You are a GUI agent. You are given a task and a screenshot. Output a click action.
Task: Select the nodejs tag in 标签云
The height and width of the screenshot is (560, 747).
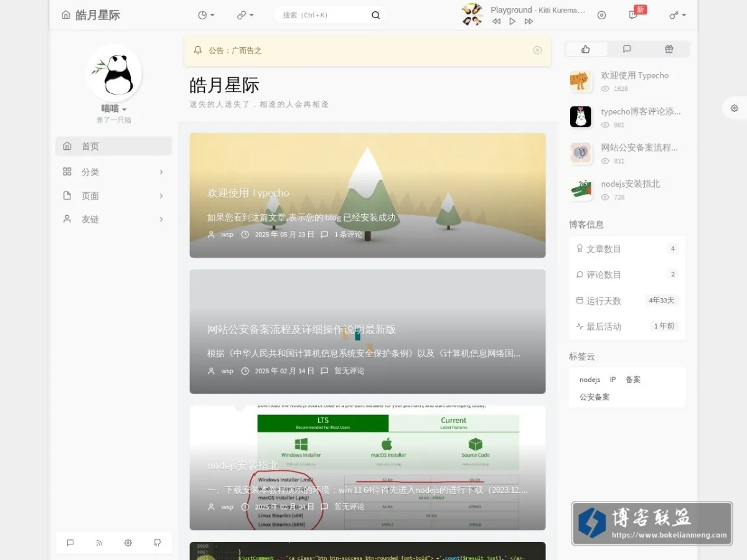[x=590, y=380]
